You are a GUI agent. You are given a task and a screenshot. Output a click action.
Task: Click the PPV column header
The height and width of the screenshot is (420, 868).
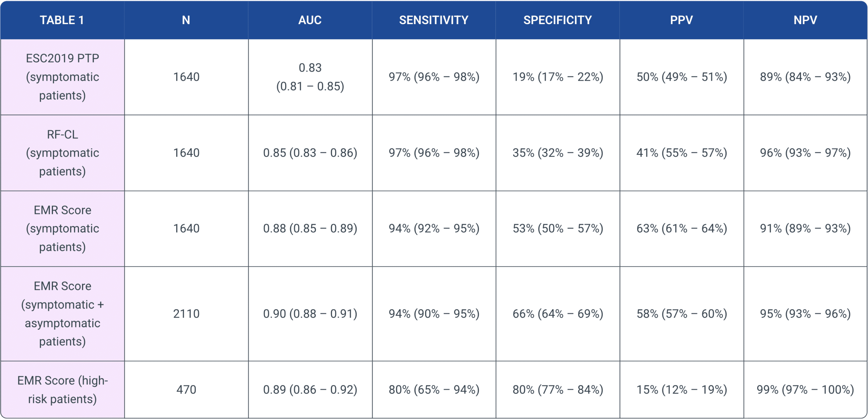point(682,20)
